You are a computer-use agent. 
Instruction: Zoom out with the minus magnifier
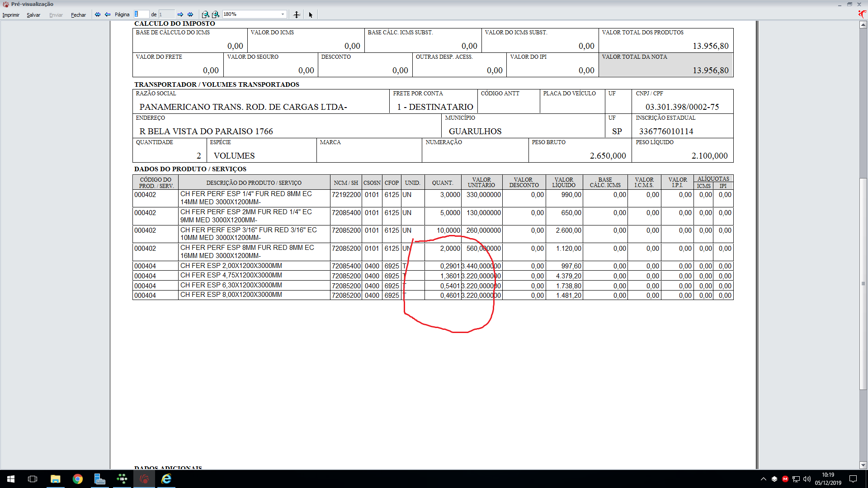pos(205,14)
